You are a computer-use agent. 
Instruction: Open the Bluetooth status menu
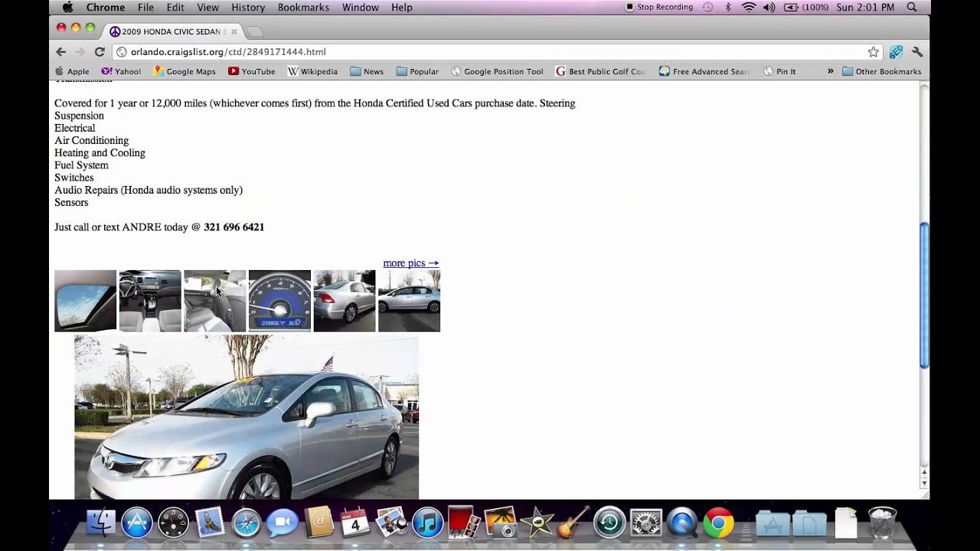[728, 7]
